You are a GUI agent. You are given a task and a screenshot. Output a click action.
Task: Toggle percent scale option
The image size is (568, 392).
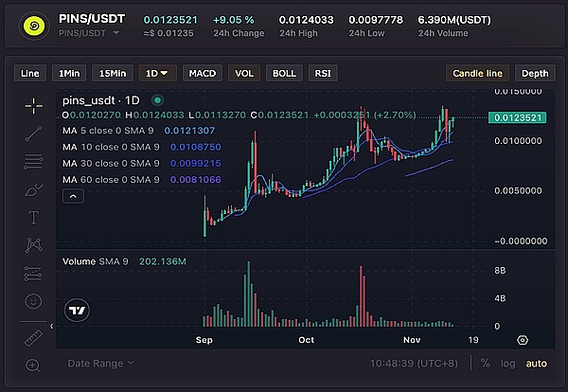coord(486,363)
